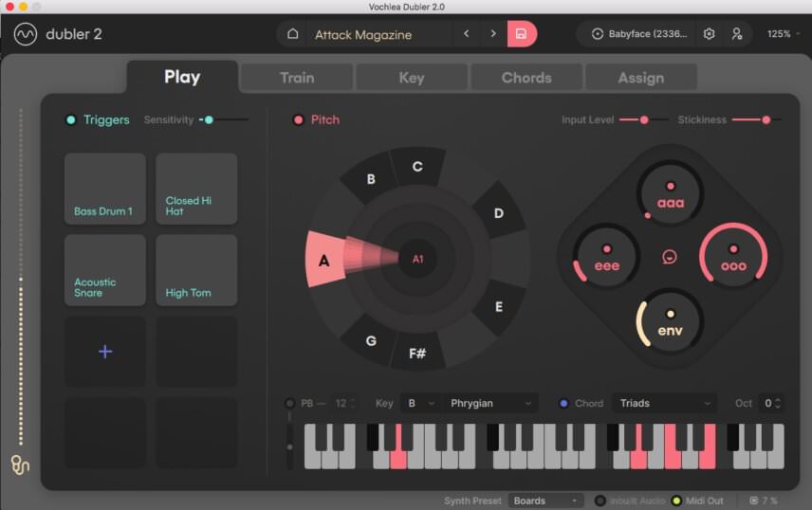Toggle the Pitch section on or off
This screenshot has height=510, width=812.
298,120
